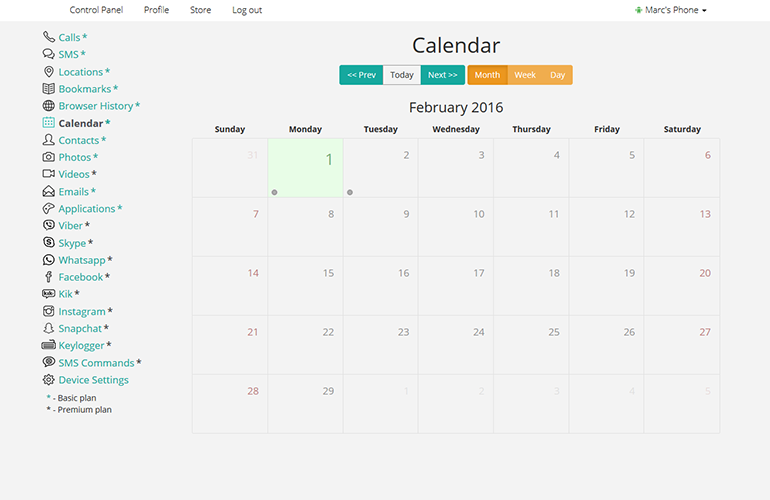Open the Calls link in sidebar

pos(69,37)
